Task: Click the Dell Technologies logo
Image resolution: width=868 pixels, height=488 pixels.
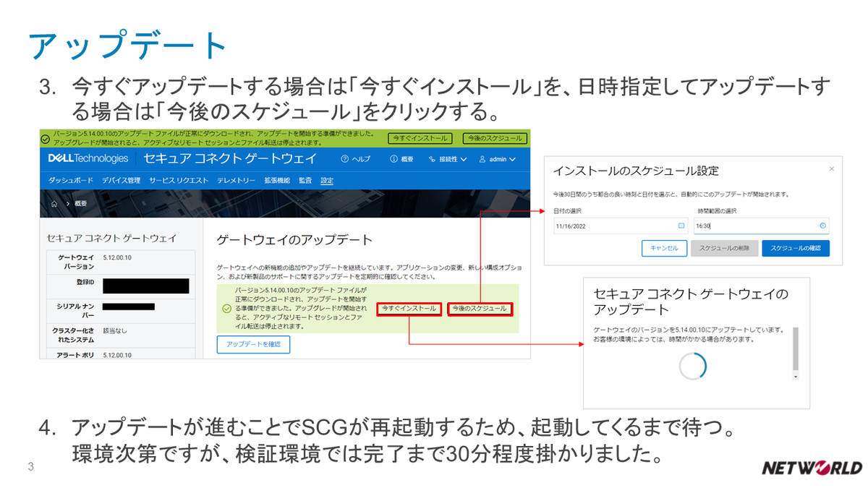Action: click(88, 159)
